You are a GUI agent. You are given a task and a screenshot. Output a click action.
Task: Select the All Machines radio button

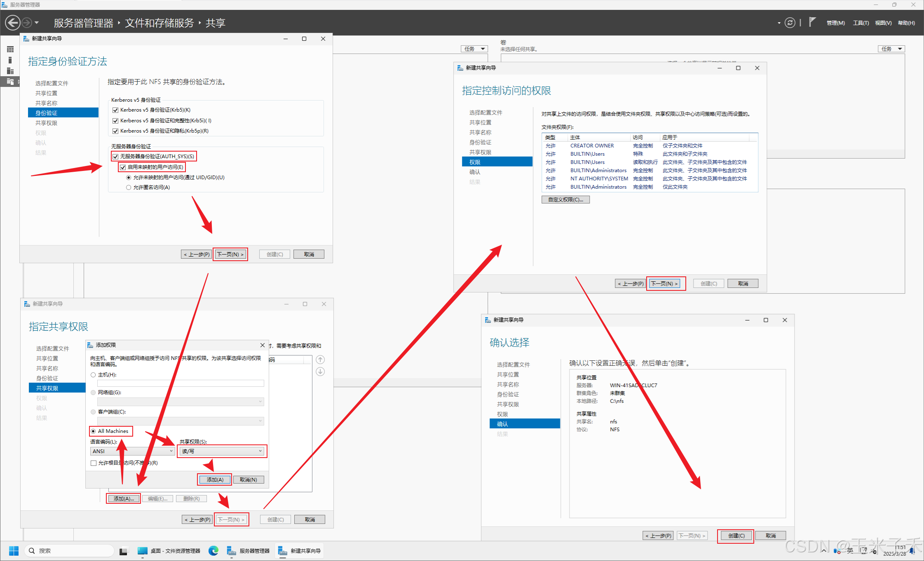click(x=94, y=431)
